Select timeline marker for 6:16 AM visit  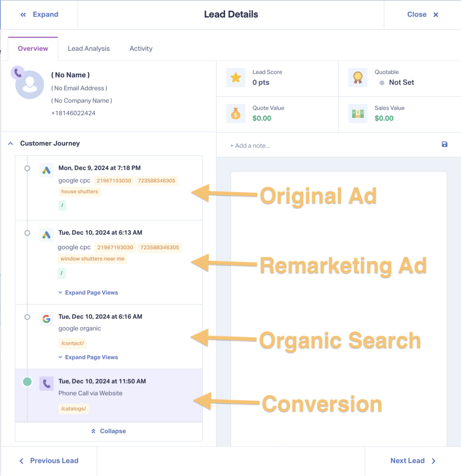point(27,317)
